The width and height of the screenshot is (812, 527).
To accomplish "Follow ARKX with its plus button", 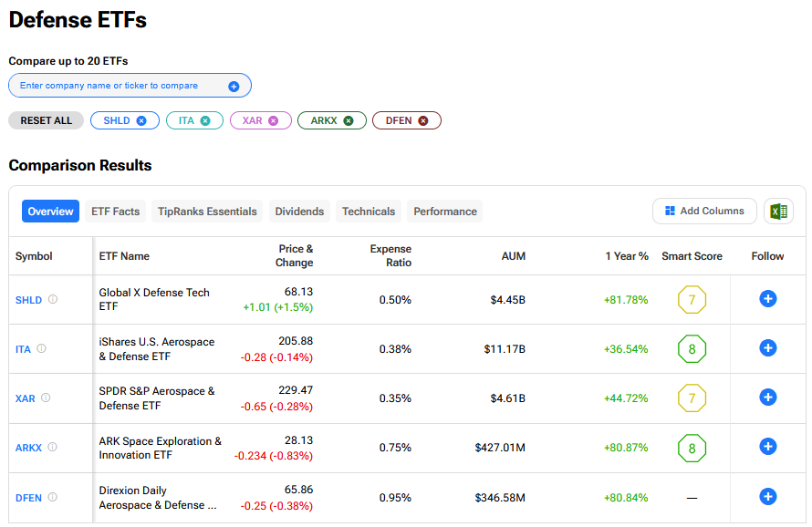I will coord(767,446).
